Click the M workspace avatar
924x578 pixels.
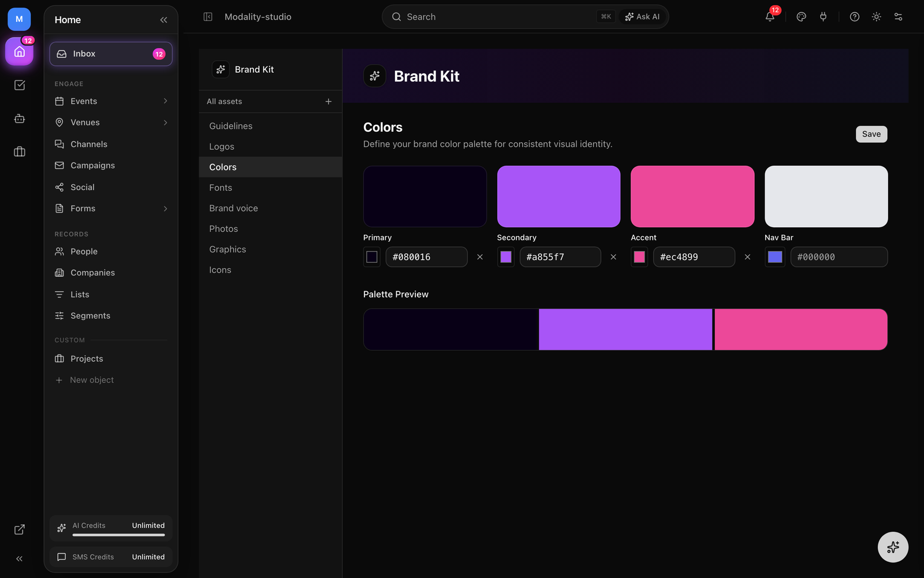click(x=19, y=19)
